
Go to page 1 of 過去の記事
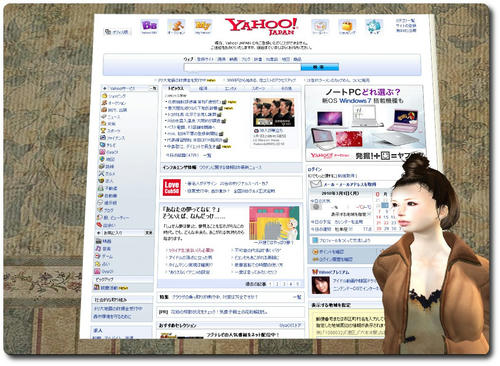click(x=270, y=284)
